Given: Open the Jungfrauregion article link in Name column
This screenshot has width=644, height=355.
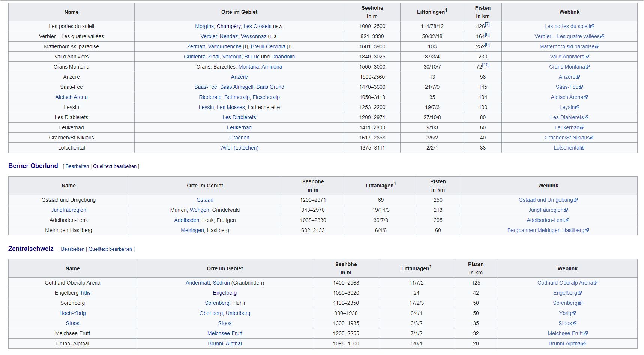Looking at the screenshot, I should 69,210.
